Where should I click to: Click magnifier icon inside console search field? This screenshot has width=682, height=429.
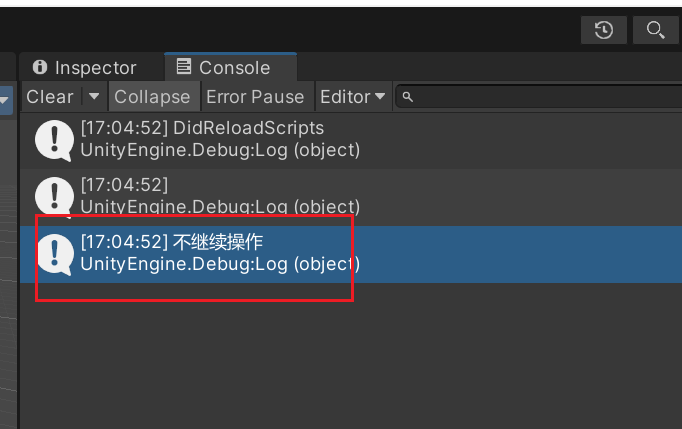click(x=407, y=97)
